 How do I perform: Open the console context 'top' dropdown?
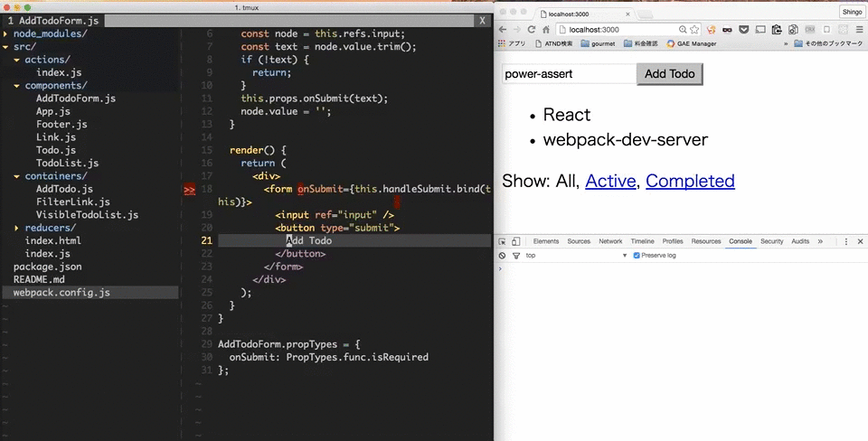(576, 256)
